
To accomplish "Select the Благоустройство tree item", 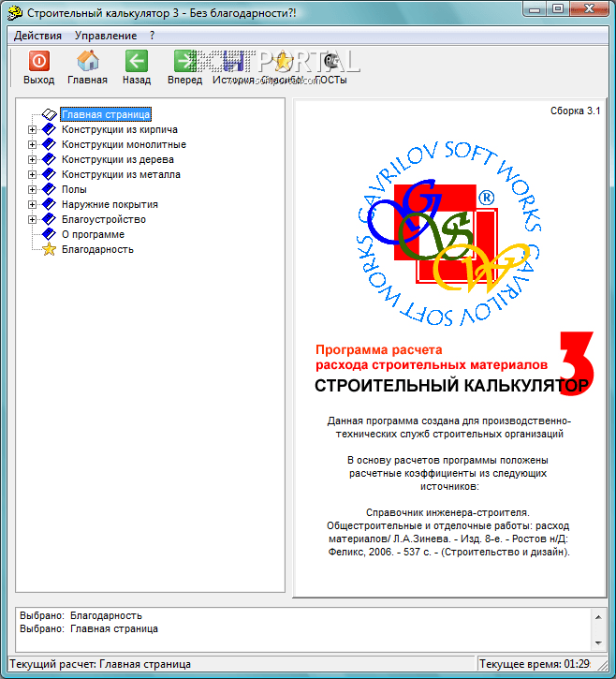I will [x=104, y=219].
